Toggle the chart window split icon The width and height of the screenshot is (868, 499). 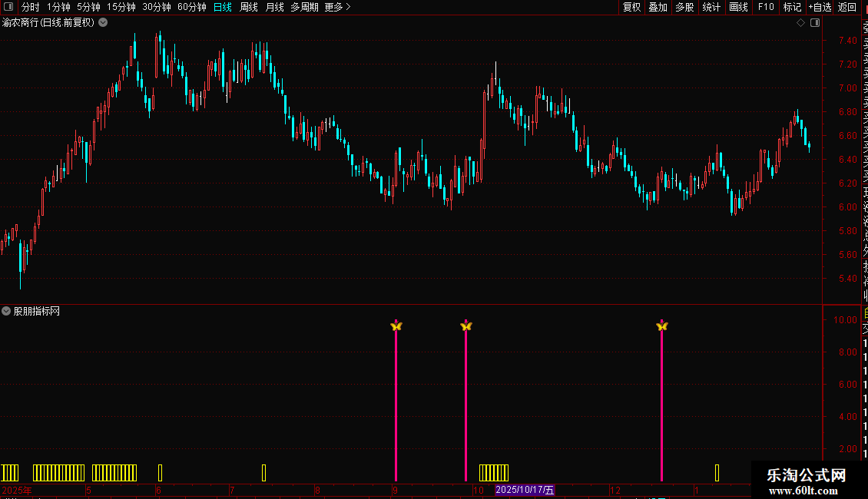815,22
